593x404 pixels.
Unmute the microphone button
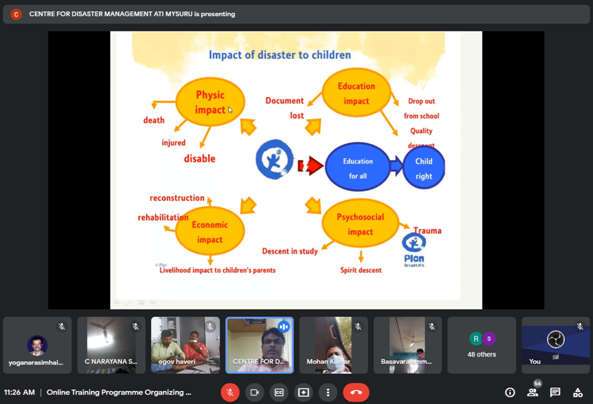[230, 392]
